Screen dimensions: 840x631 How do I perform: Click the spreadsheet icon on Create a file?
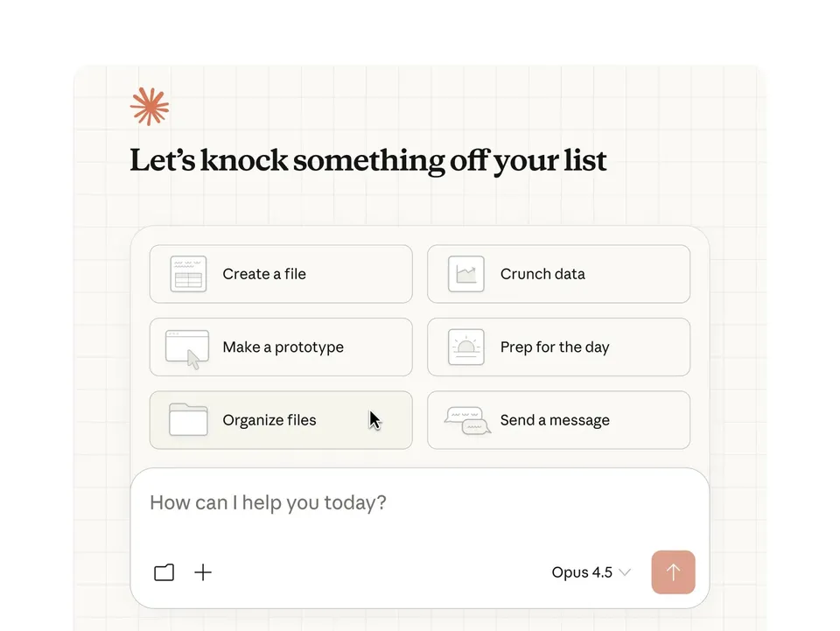click(x=186, y=274)
